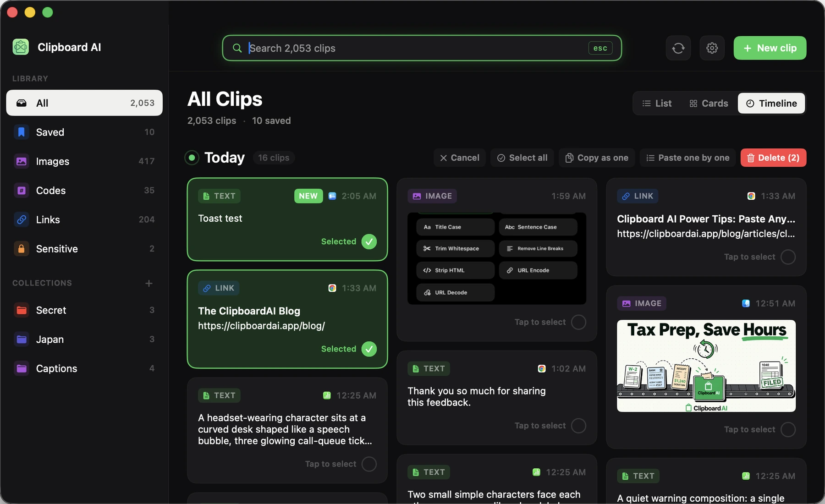Open the All library section
The height and width of the screenshot is (504, 825).
84,103
